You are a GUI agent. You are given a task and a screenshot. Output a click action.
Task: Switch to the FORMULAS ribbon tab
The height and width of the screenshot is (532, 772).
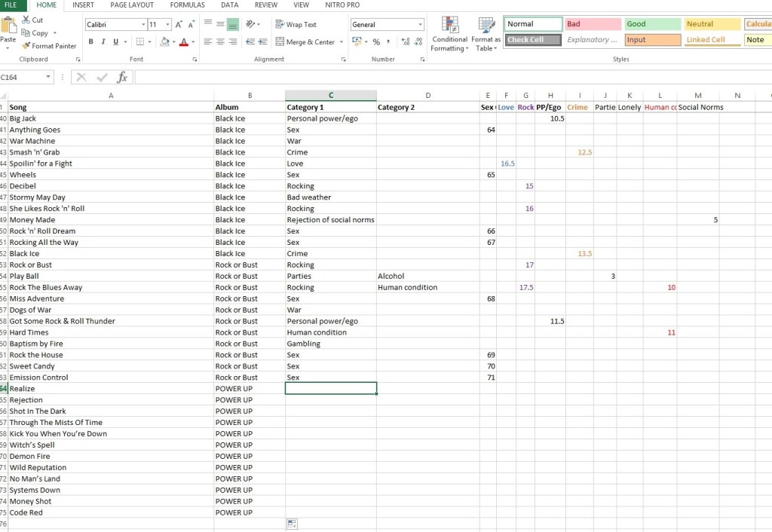coord(187,5)
